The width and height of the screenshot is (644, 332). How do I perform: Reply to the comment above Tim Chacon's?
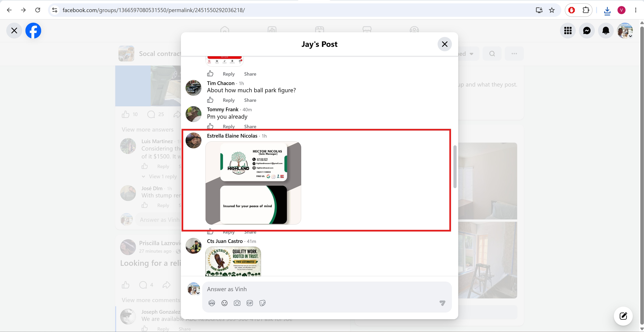(x=229, y=74)
